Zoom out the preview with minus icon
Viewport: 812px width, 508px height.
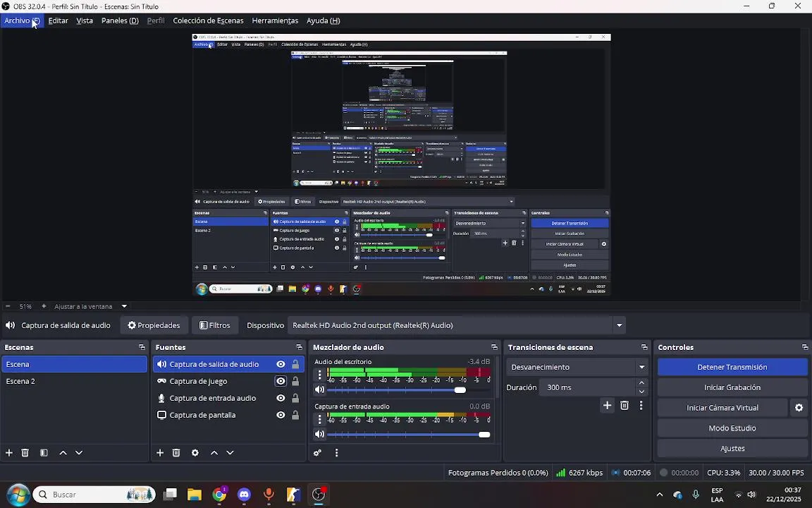8,306
